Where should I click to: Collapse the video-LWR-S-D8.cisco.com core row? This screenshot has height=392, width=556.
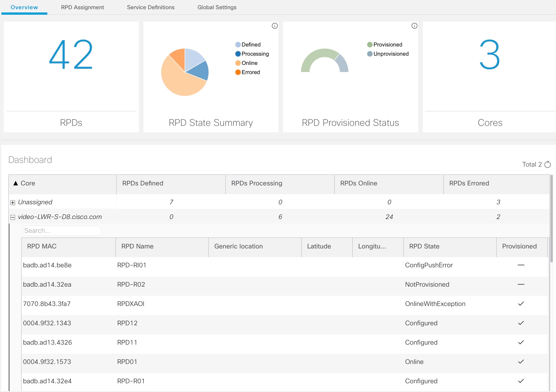[13, 217]
